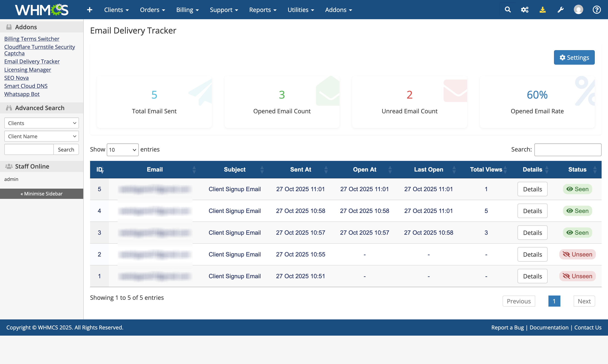The image size is (608, 364).
Task: Open the help question mark icon
Action: pyautogui.click(x=596, y=10)
